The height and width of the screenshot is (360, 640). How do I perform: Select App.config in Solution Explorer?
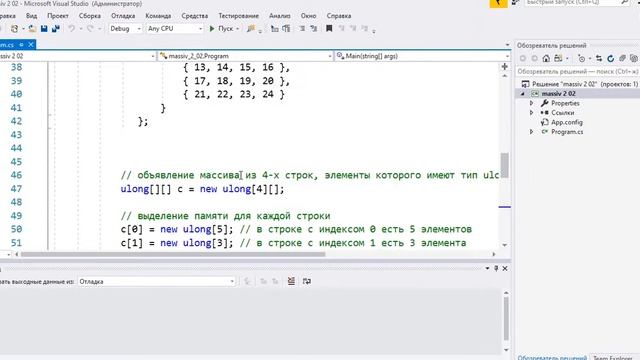(x=567, y=122)
